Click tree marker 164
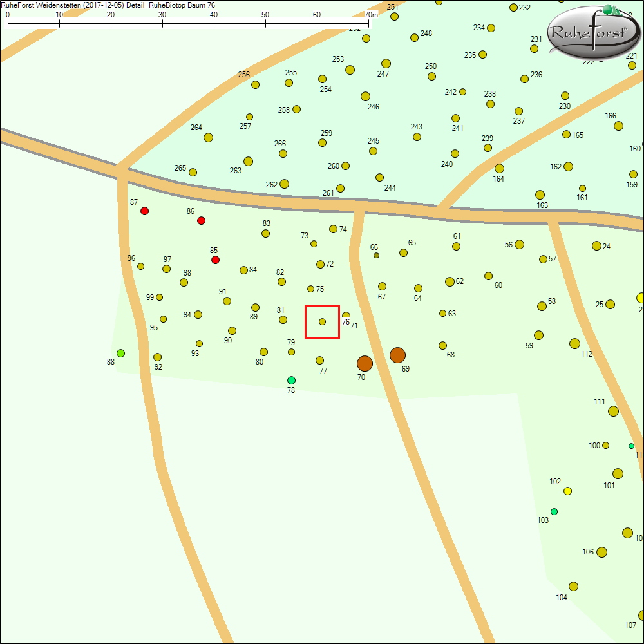644x644 pixels. coord(499,169)
